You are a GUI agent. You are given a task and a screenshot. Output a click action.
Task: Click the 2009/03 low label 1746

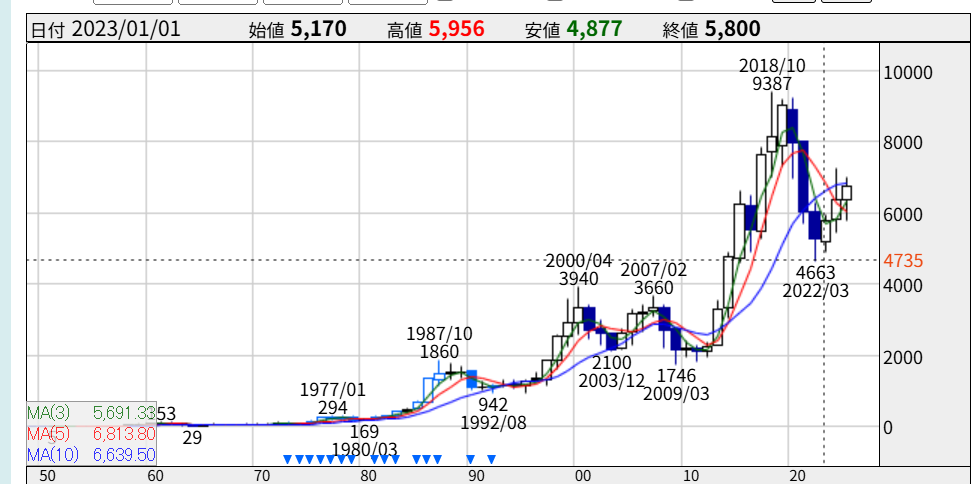[676, 375]
